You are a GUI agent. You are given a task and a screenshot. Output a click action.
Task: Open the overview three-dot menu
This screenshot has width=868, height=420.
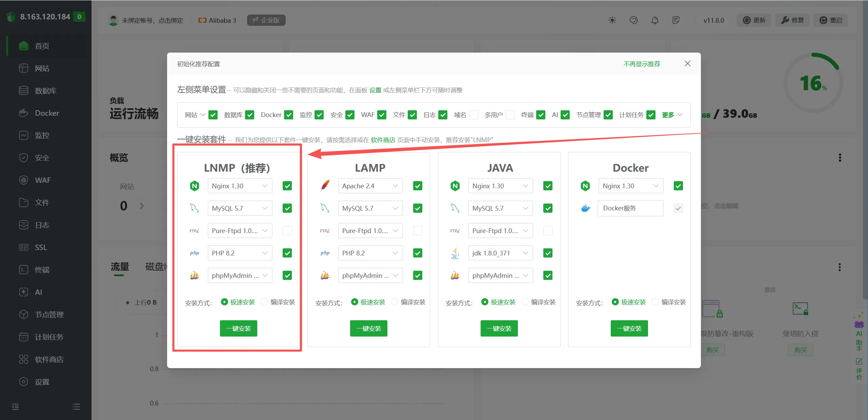pos(840,158)
